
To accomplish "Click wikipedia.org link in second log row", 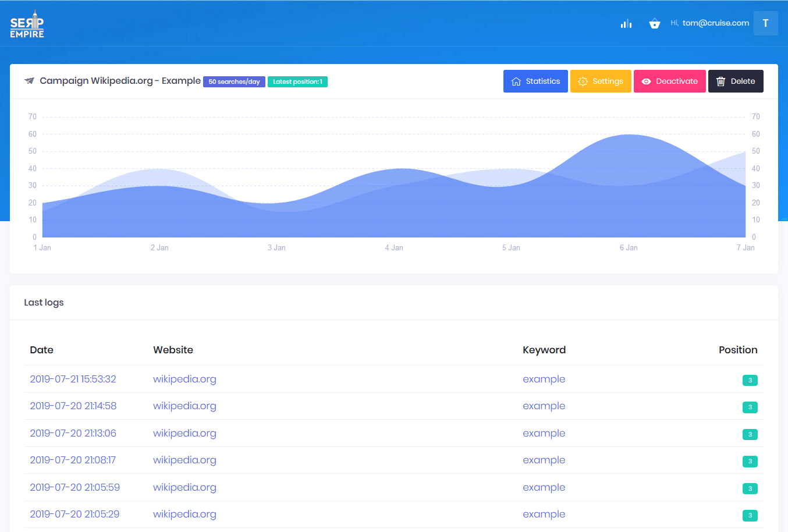I will [184, 406].
